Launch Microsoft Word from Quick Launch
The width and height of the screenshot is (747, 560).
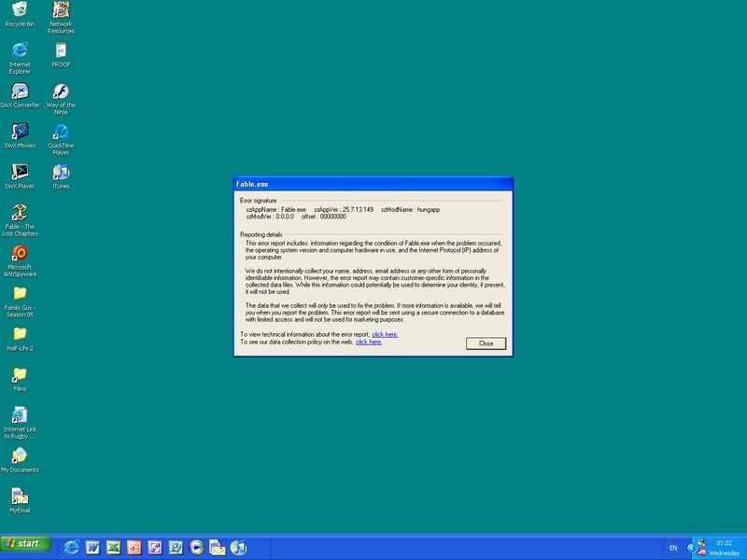click(x=92, y=547)
